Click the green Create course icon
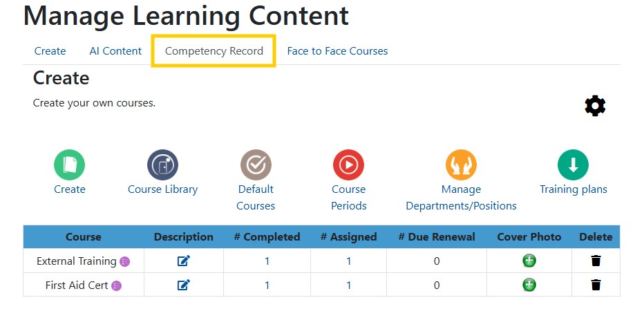 [x=69, y=165]
